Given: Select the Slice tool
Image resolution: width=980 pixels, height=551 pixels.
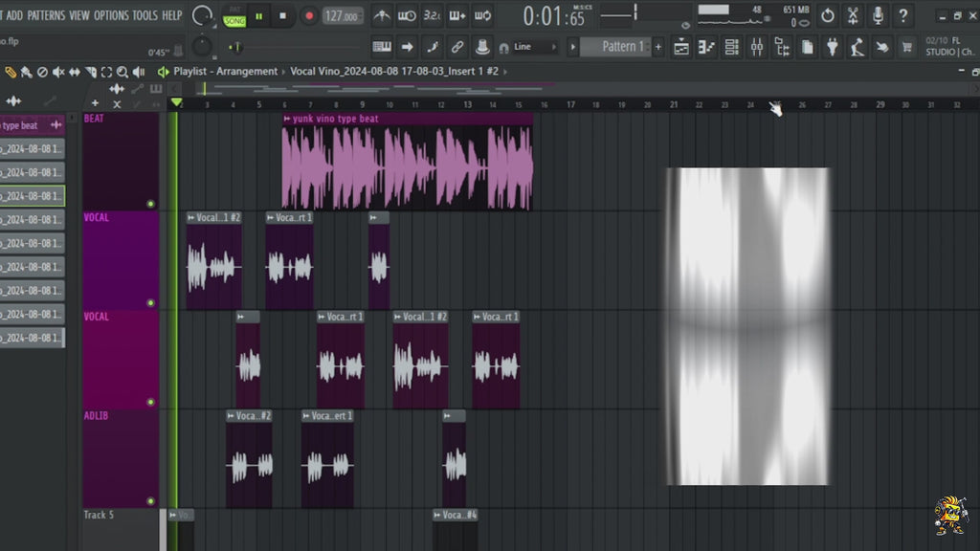Looking at the screenshot, I should coord(91,72).
